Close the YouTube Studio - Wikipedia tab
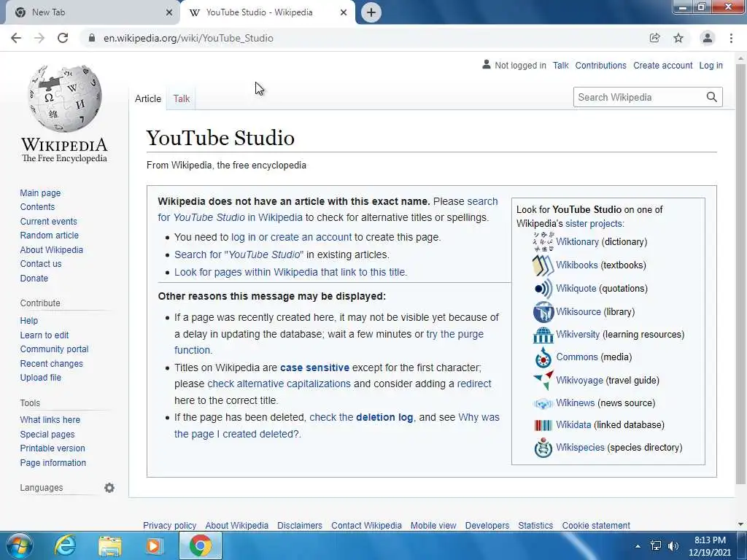Screen dimensions: 747x560 click(x=344, y=12)
